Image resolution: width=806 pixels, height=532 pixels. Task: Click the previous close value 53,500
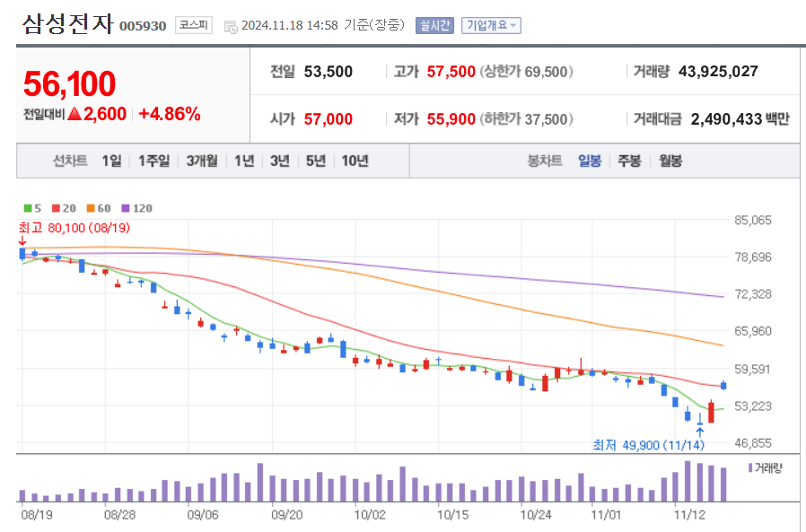(x=328, y=72)
